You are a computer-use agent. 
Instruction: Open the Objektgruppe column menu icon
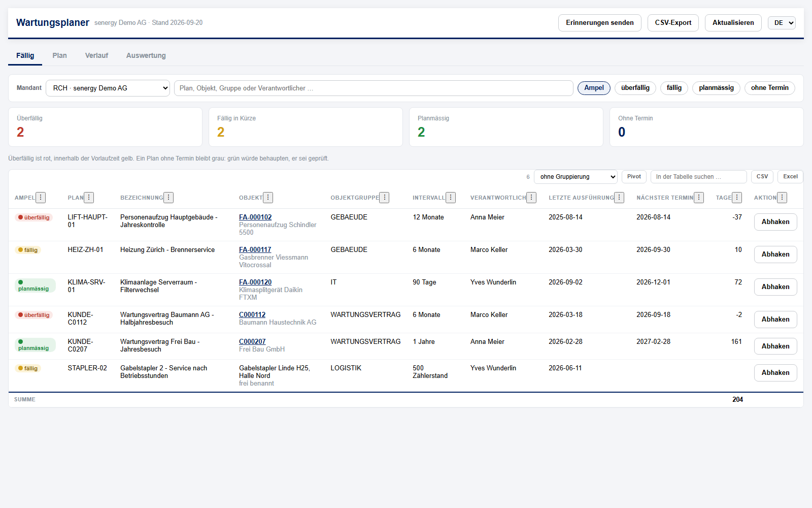click(x=384, y=198)
